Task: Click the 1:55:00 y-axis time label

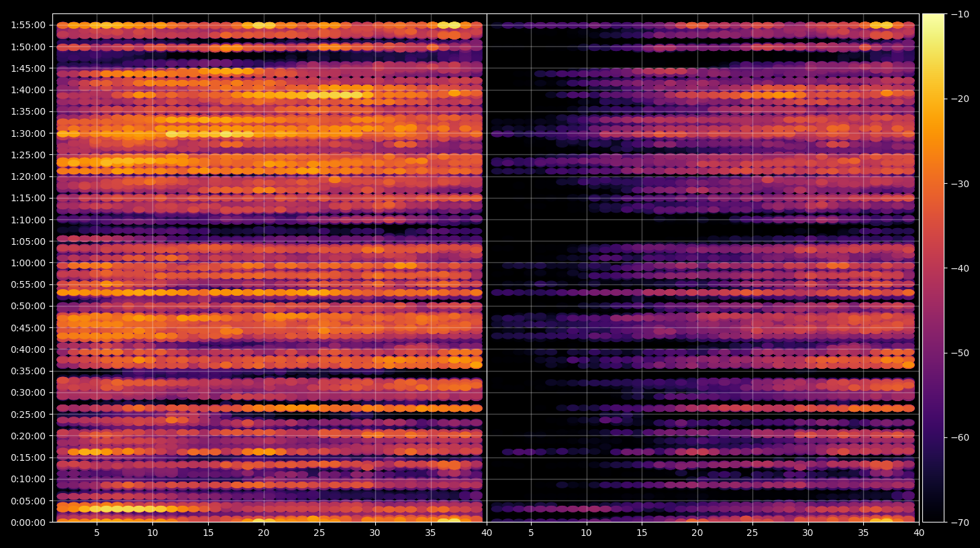Action: [28, 25]
